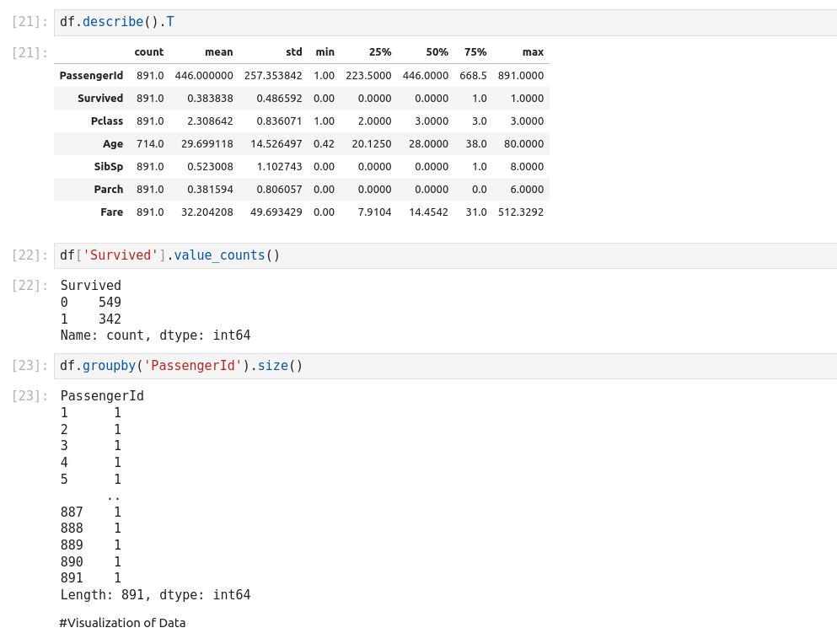Viewport: 837px width, 644px height.
Task: Click the Age count value 714.0
Action: click(x=150, y=144)
